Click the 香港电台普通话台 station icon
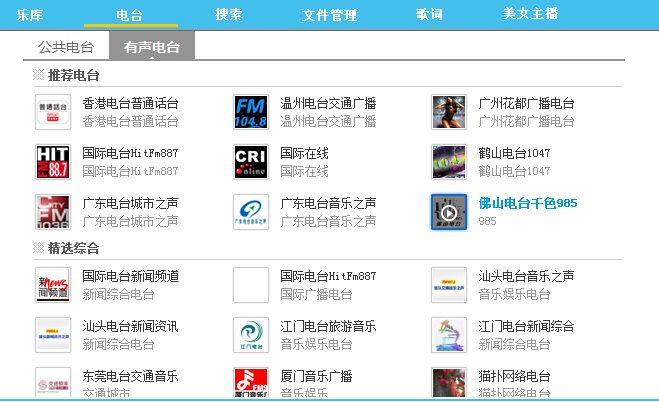The height and width of the screenshot is (402, 659). tap(52, 112)
